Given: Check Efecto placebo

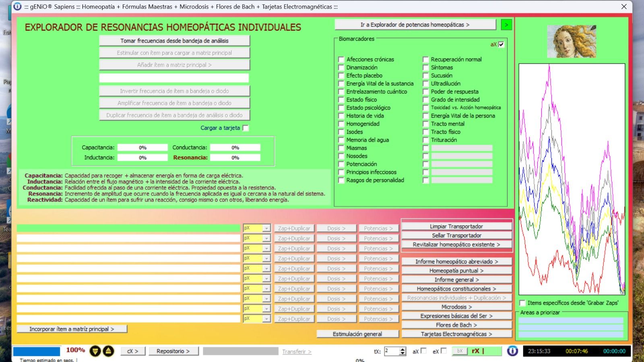Looking at the screenshot, I should 341,76.
